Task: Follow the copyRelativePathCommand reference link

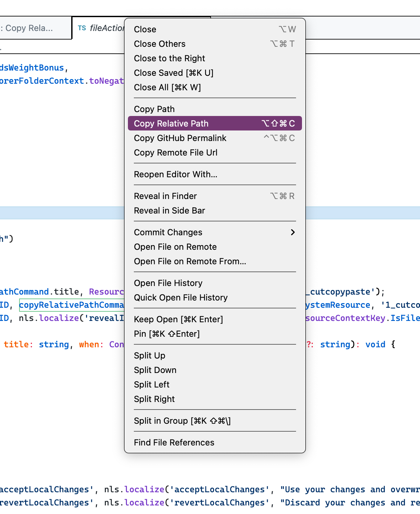Action: click(x=71, y=305)
